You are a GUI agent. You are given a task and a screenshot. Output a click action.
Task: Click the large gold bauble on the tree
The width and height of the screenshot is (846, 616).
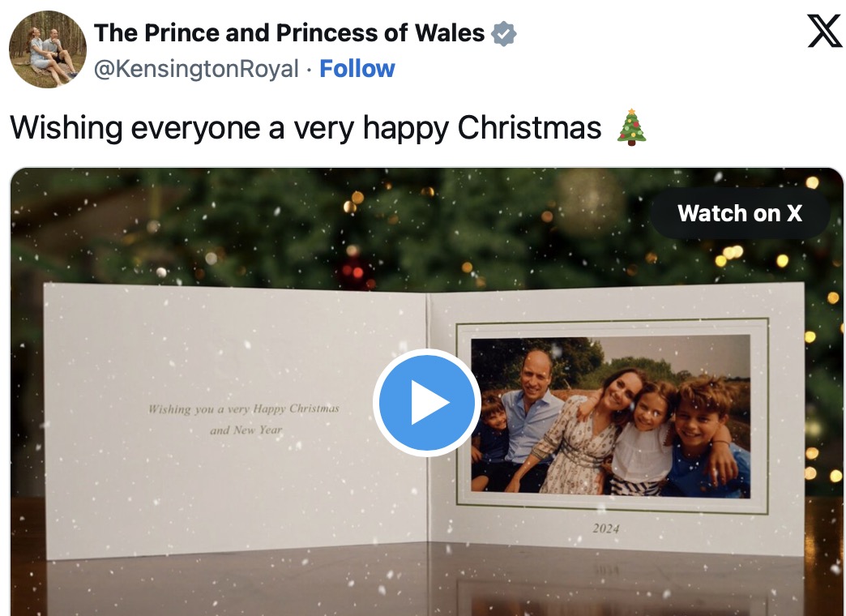[x=589, y=202]
